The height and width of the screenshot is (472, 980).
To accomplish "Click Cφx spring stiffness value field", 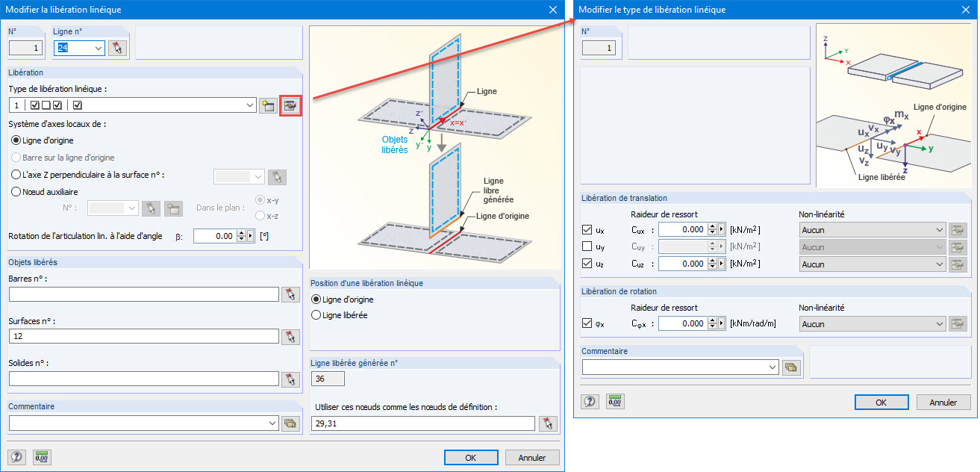I will pos(683,324).
